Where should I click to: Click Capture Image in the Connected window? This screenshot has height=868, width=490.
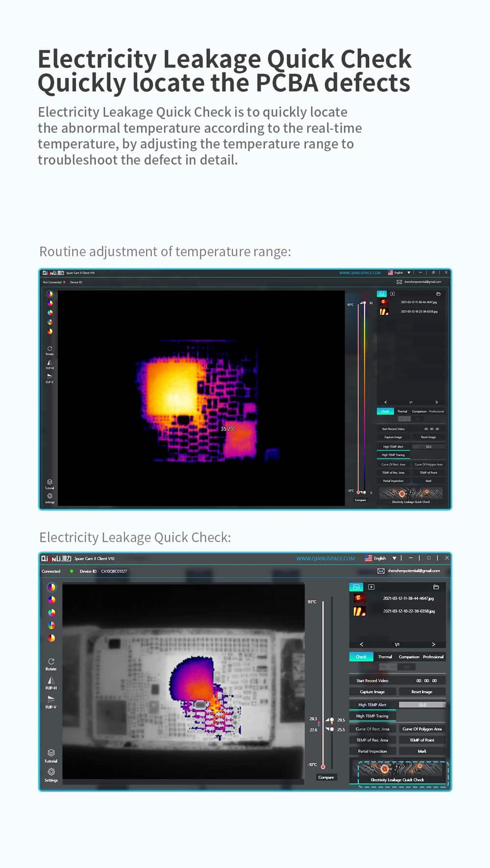(372, 692)
